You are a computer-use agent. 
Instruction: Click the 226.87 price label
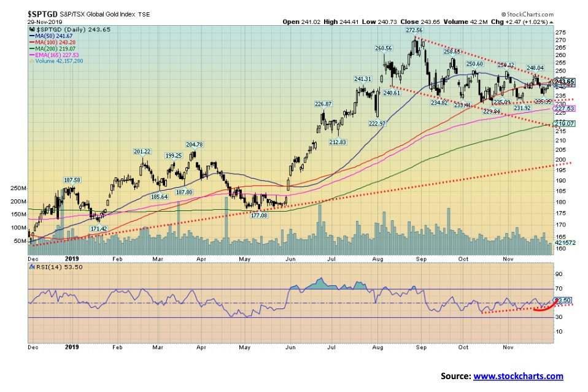pos(323,104)
